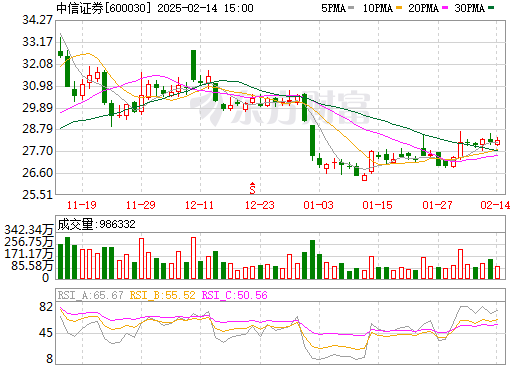Image resolution: width=520 pixels, height=365 pixels.
Task: Click the 25.51 price axis label
Action: [x=37, y=195]
